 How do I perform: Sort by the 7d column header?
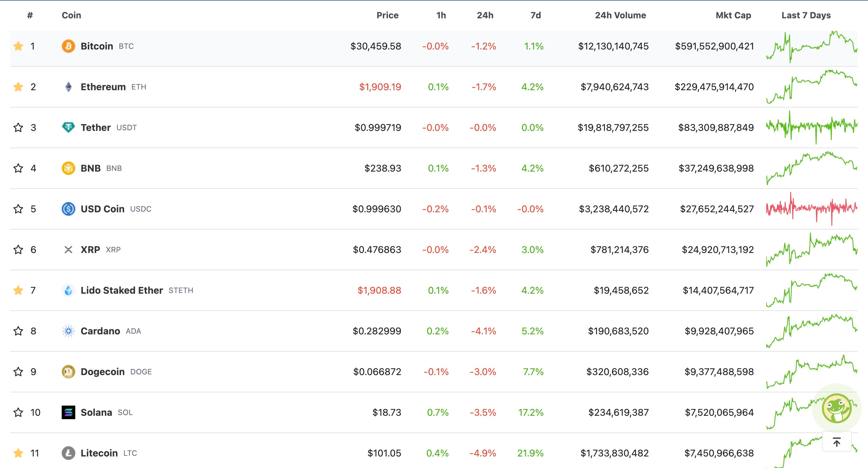tap(536, 15)
